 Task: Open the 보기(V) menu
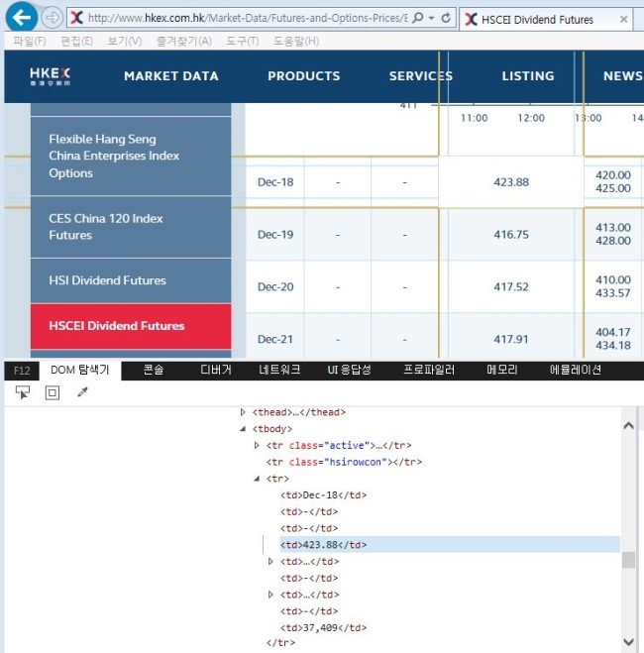[x=125, y=41]
